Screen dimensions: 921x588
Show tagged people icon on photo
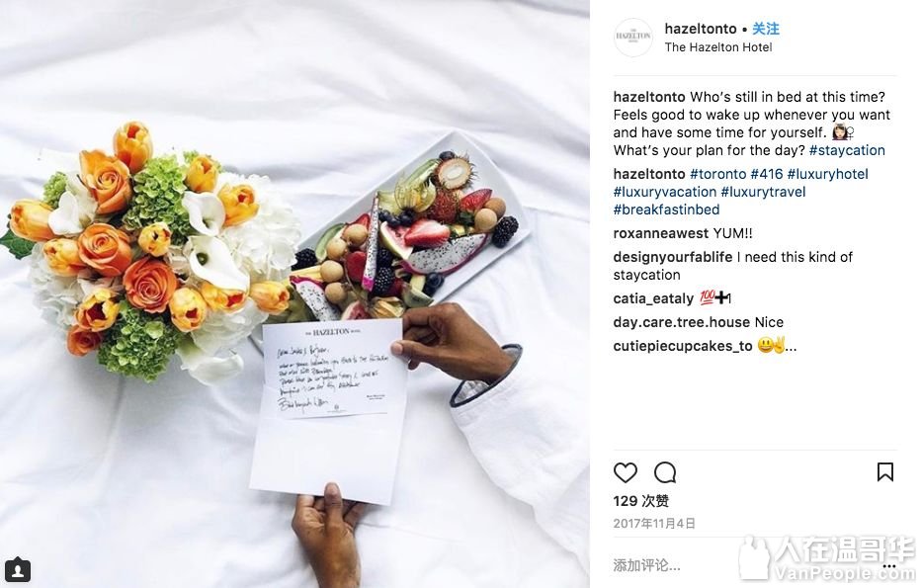[x=18, y=570]
